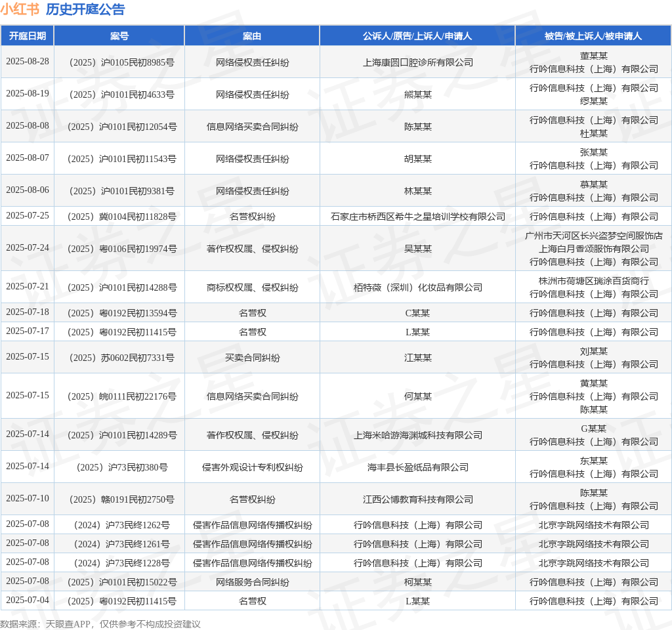Viewport: 672px width, 630px height.
Task: Click plaintiff 熊某某
Action: [x=418, y=94]
